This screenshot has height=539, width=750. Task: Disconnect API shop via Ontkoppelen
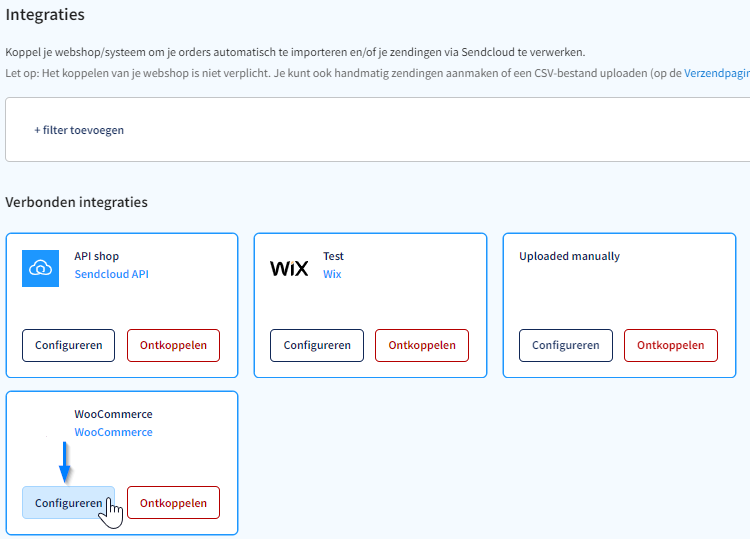click(173, 345)
